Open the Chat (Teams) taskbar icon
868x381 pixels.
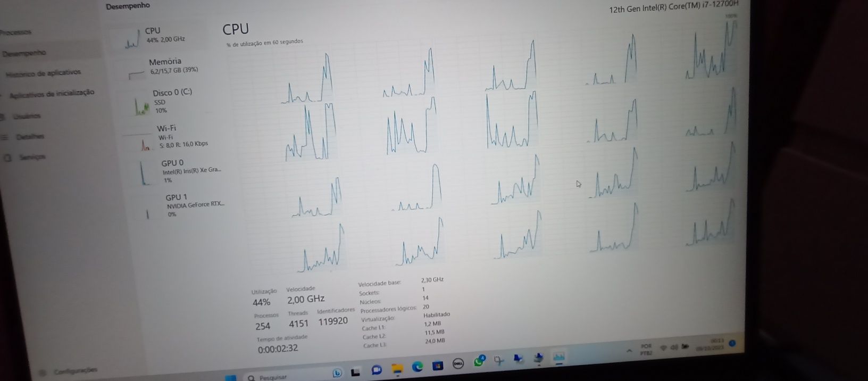[x=377, y=370]
